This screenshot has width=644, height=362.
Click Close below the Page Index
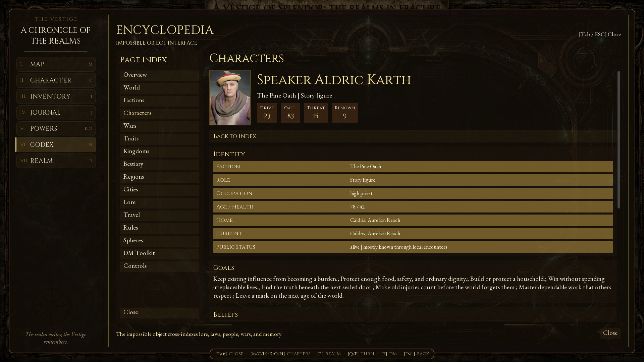[x=159, y=312]
